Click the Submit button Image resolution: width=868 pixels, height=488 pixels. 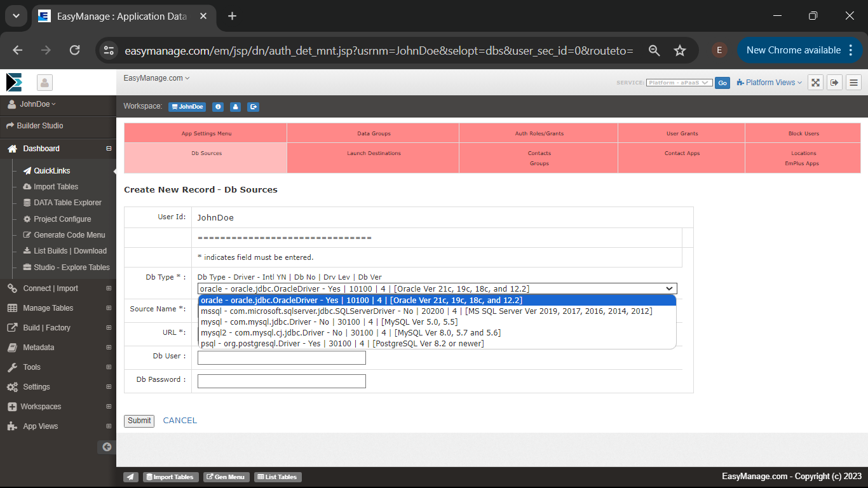[x=139, y=421]
